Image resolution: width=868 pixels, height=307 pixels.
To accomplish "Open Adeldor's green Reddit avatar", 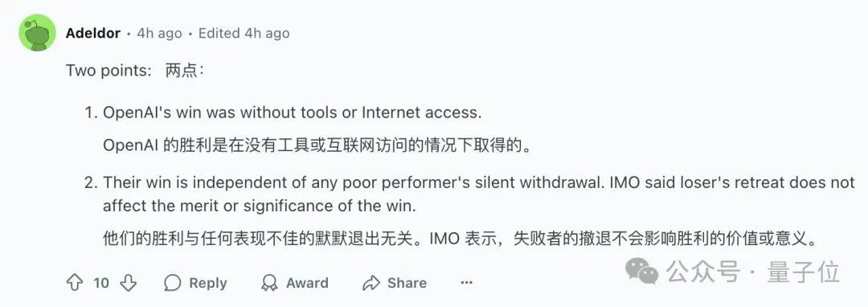I will (x=38, y=33).
